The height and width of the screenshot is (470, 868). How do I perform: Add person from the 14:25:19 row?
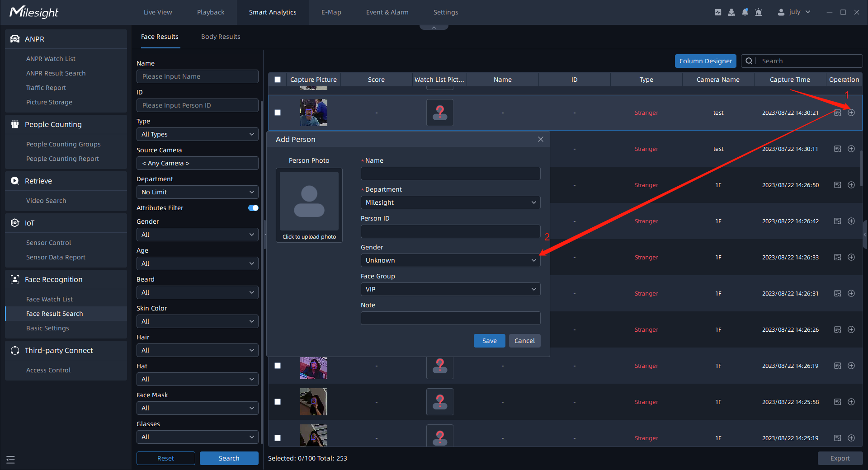click(x=851, y=438)
